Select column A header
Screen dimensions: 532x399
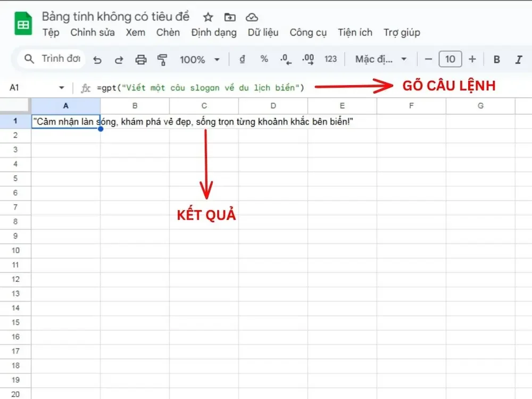(66, 106)
